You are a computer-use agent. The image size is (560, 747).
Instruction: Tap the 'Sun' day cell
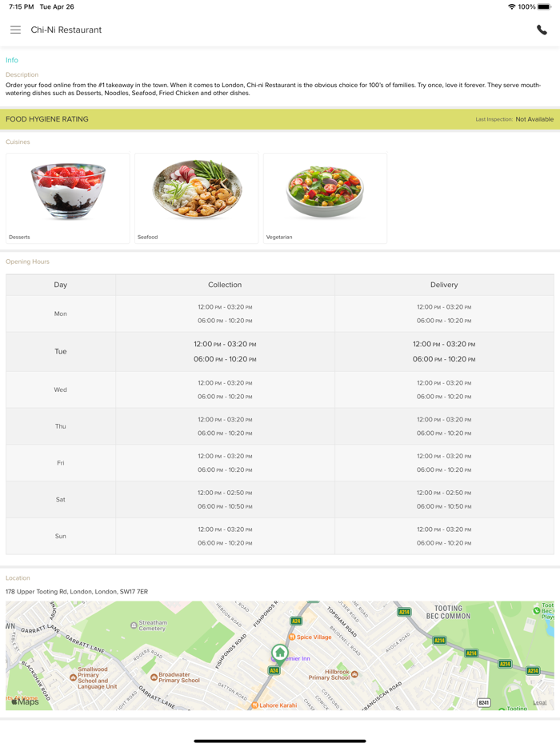[x=61, y=537]
